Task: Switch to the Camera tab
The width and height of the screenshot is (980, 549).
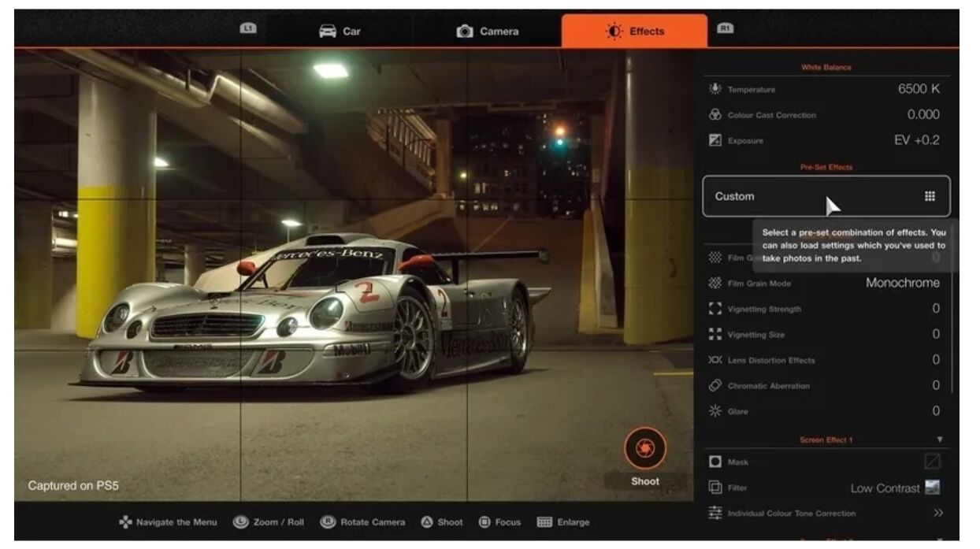Action: click(x=488, y=32)
